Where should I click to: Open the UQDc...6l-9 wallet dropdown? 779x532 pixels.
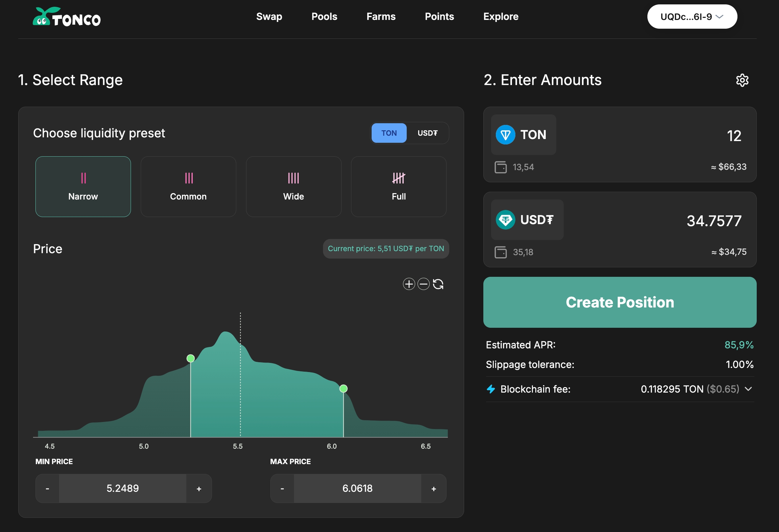(x=692, y=16)
